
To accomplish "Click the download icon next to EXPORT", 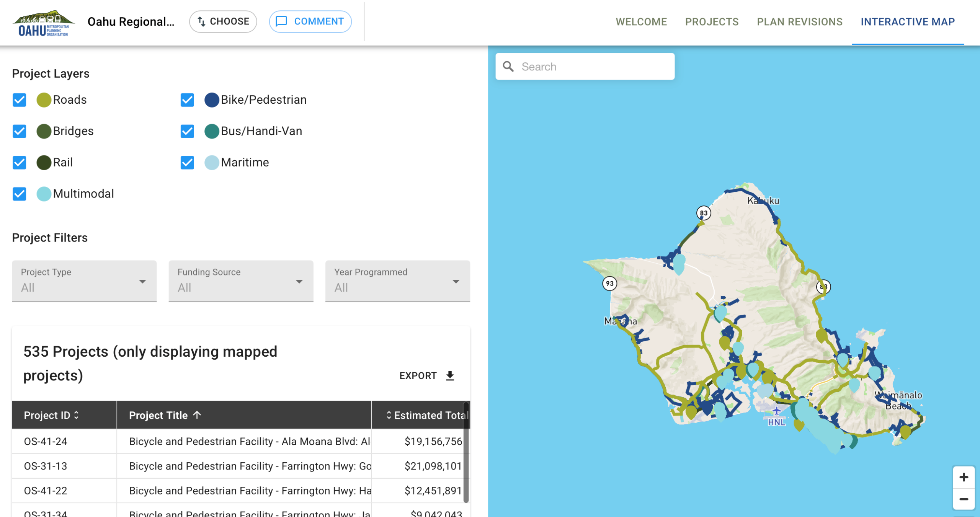I will coord(450,375).
